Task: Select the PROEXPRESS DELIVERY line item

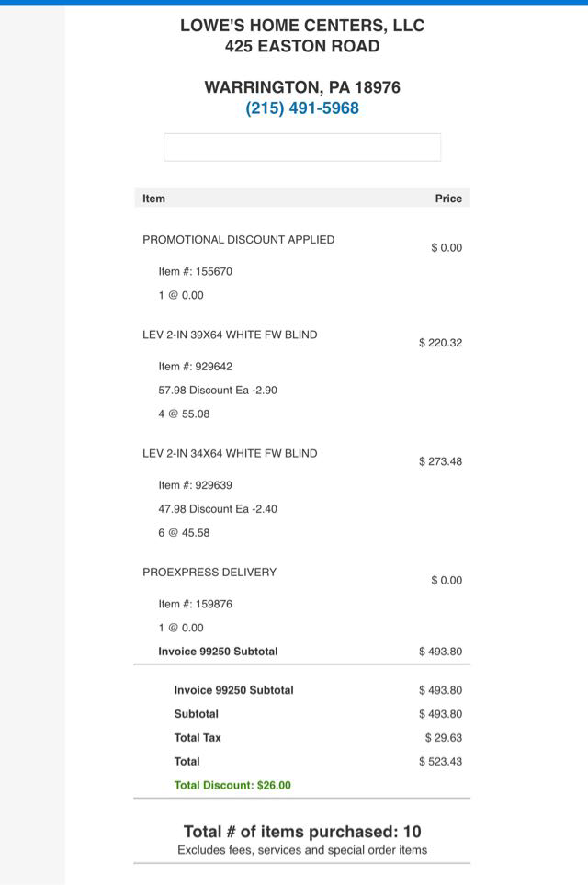Action: point(209,573)
